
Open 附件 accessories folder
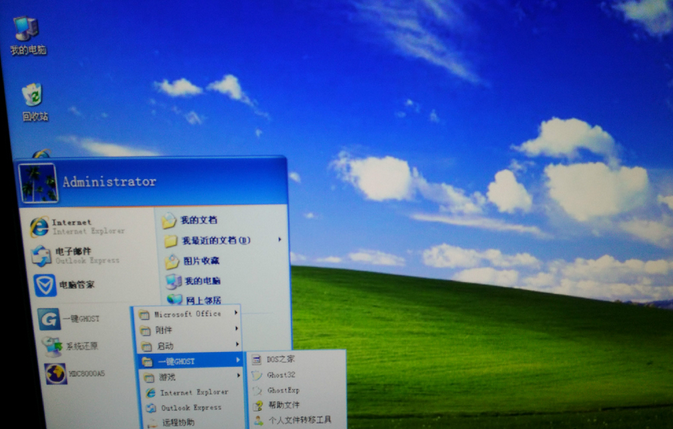pyautogui.click(x=189, y=330)
